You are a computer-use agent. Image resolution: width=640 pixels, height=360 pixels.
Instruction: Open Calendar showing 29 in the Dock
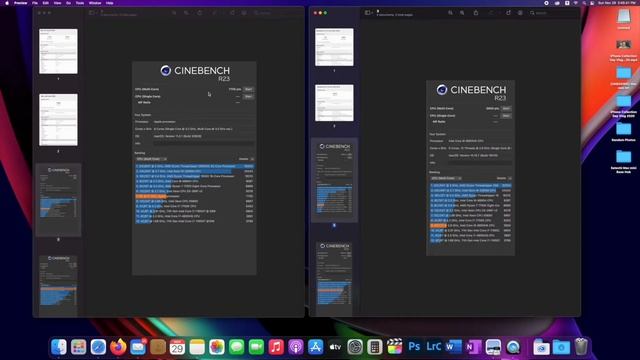tap(177, 347)
